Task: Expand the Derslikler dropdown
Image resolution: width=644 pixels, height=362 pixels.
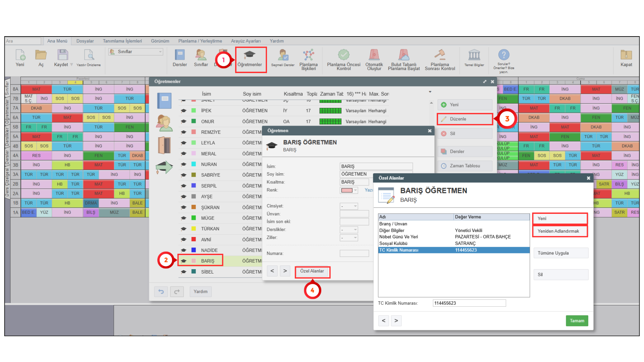Action: pyautogui.click(x=349, y=230)
